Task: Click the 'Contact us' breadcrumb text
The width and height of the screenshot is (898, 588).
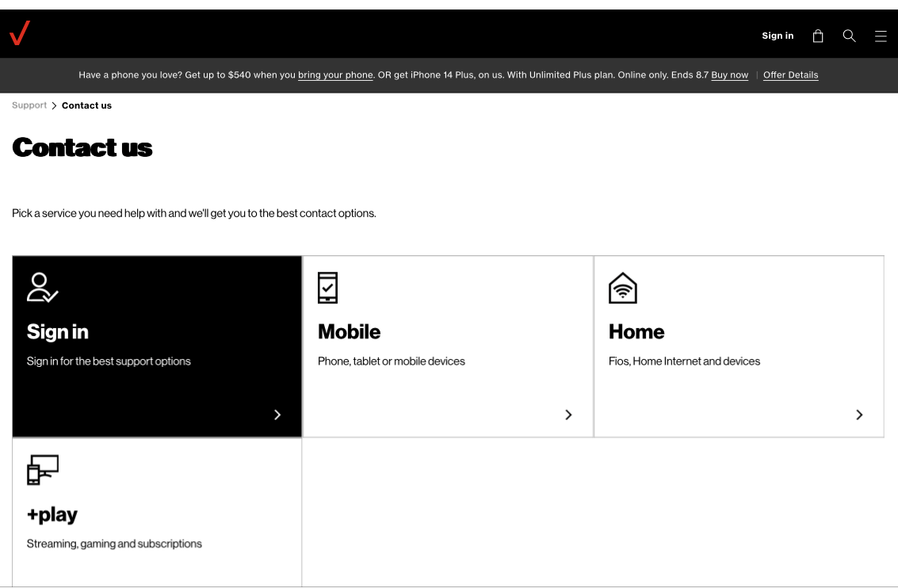Action: pyautogui.click(x=86, y=105)
